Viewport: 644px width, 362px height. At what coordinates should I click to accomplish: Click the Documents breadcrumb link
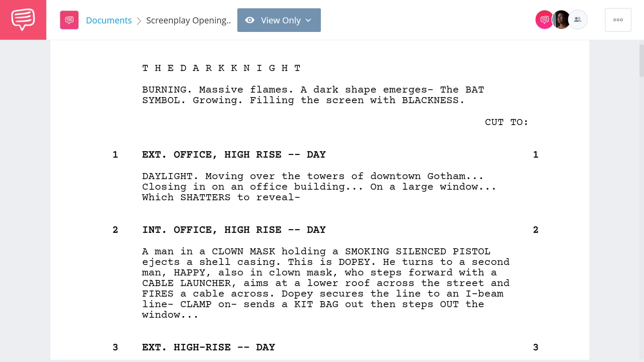coord(108,20)
